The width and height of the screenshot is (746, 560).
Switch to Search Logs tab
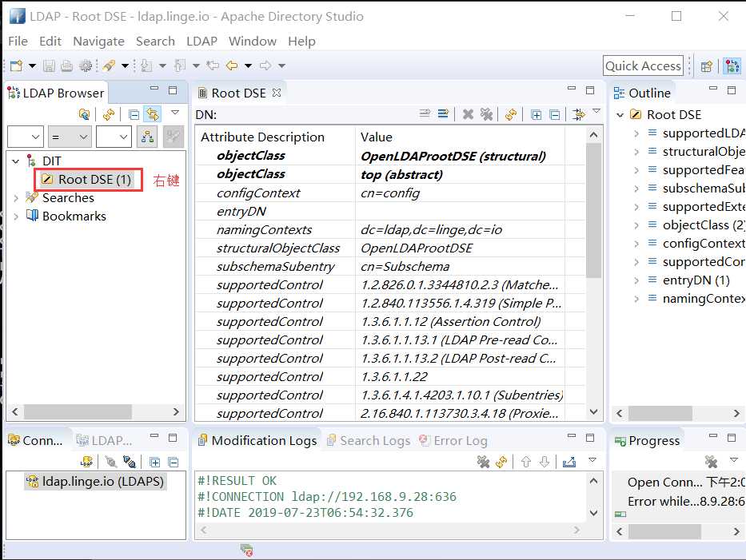pyautogui.click(x=369, y=441)
